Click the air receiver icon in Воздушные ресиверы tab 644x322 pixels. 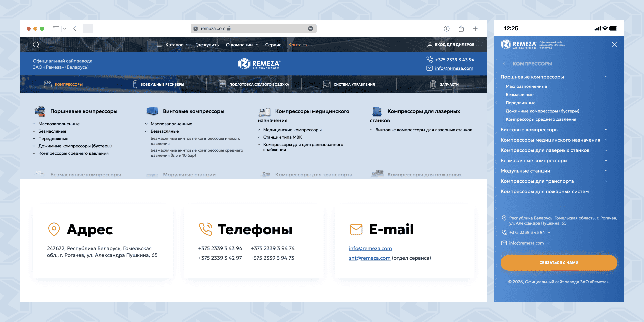135,84
